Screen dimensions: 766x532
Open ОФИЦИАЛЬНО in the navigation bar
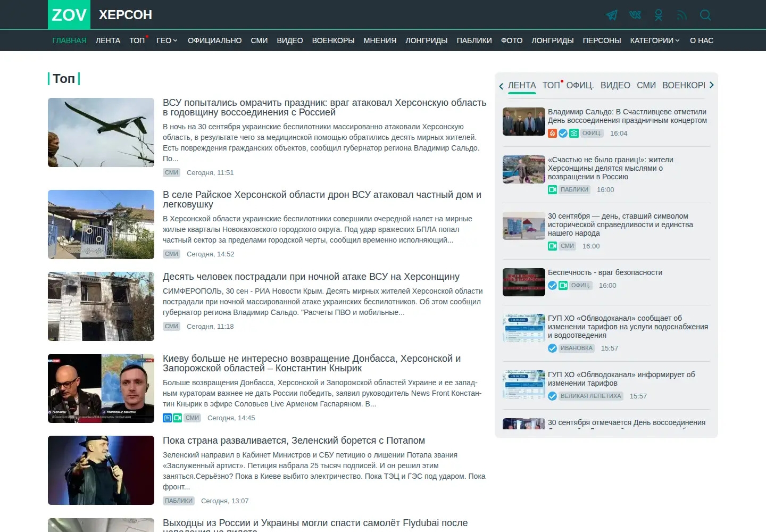pos(215,40)
